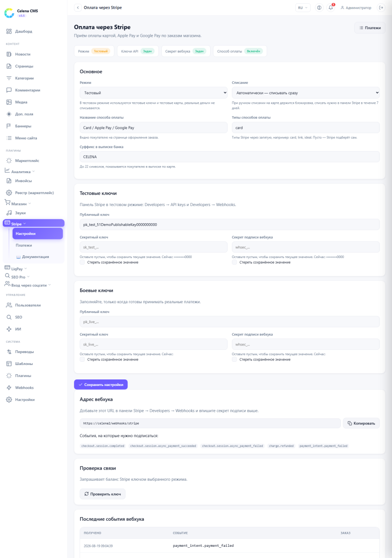Click the Типы способов оплаты field
Screen dimensions: 392x558
(306, 127)
